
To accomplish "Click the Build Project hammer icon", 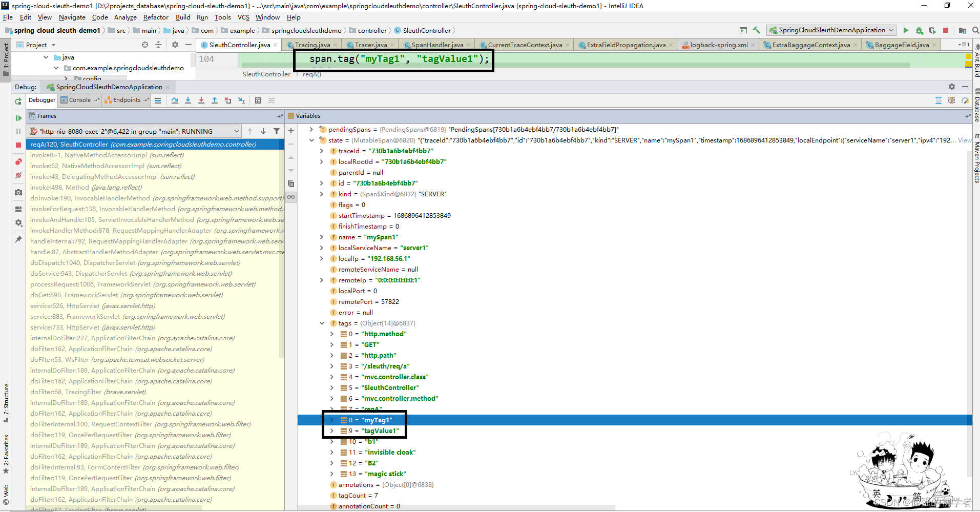I will 756,30.
